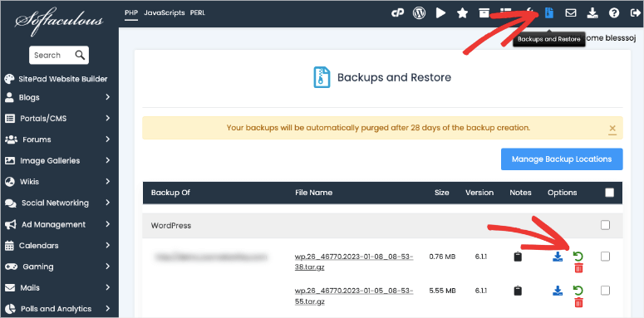The width and height of the screenshot is (644, 318).
Task: Click the Manage Backup Locations button
Action: click(562, 159)
